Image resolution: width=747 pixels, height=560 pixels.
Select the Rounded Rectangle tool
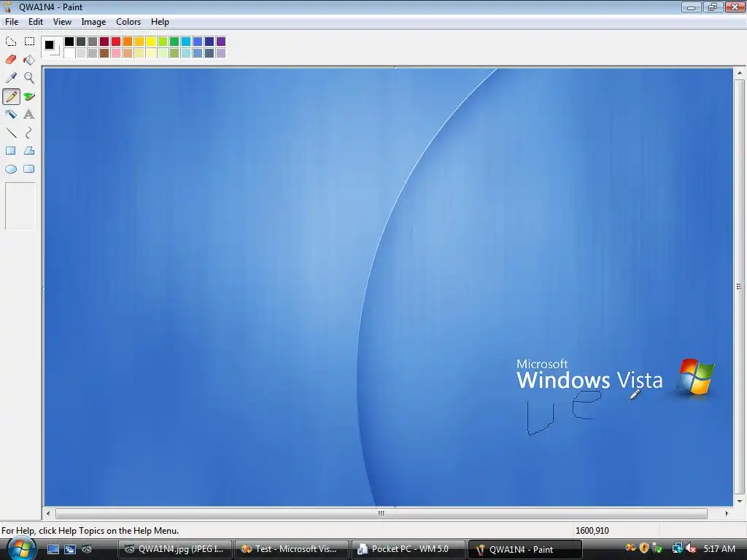coord(29,169)
